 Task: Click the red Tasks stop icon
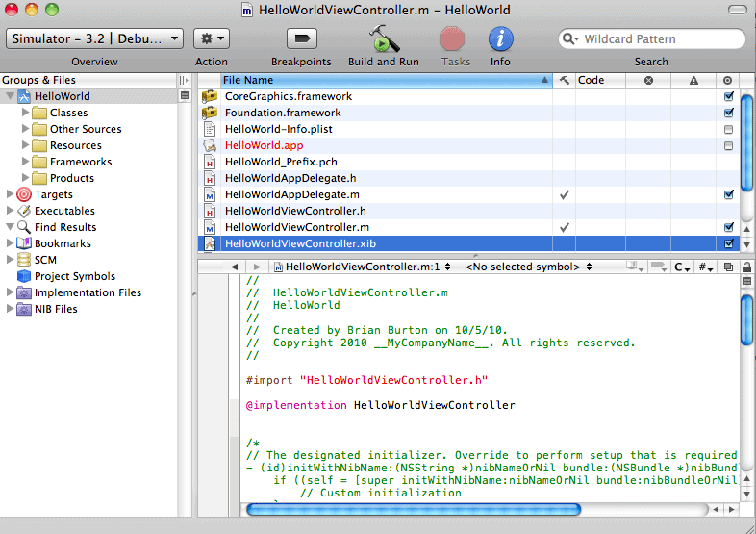452,38
